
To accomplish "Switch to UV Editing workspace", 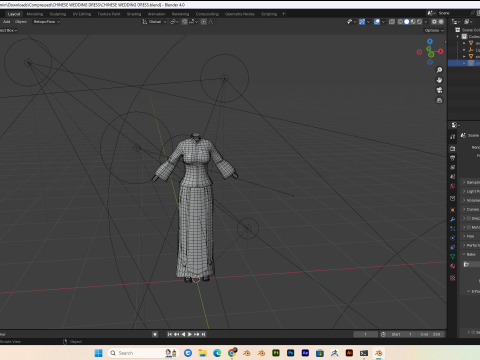I will (x=82, y=14).
